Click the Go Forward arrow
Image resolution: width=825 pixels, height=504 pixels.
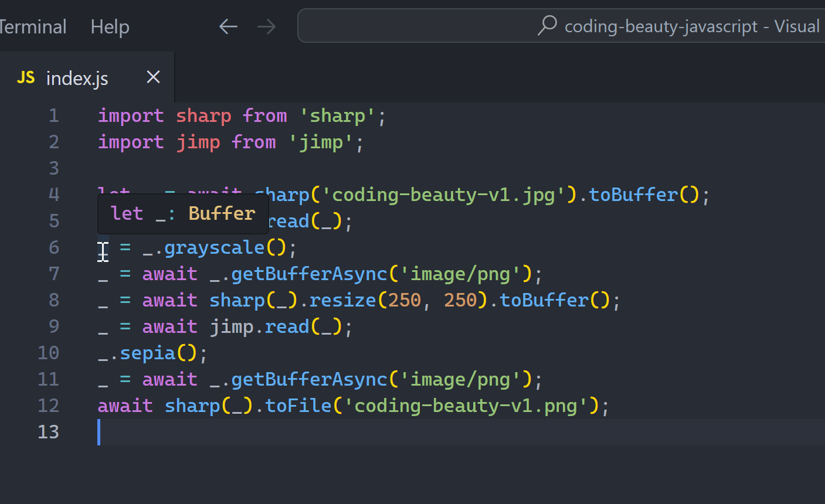(x=266, y=26)
